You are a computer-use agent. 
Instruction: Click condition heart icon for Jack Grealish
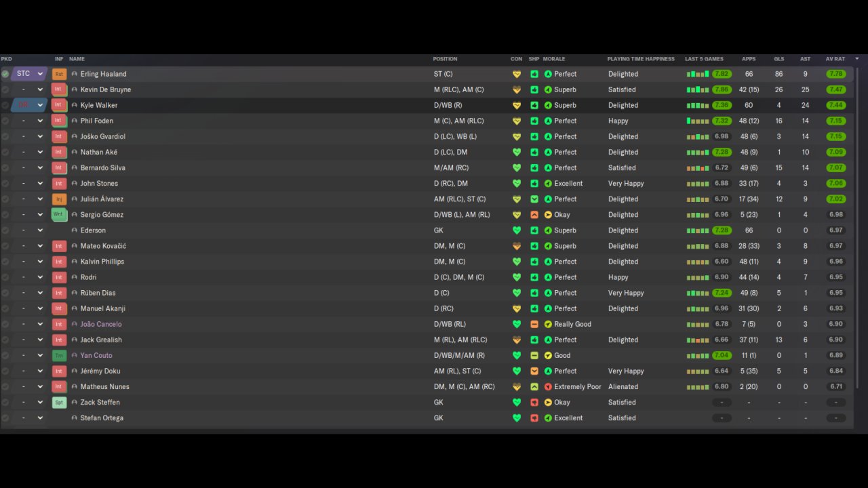(x=517, y=340)
